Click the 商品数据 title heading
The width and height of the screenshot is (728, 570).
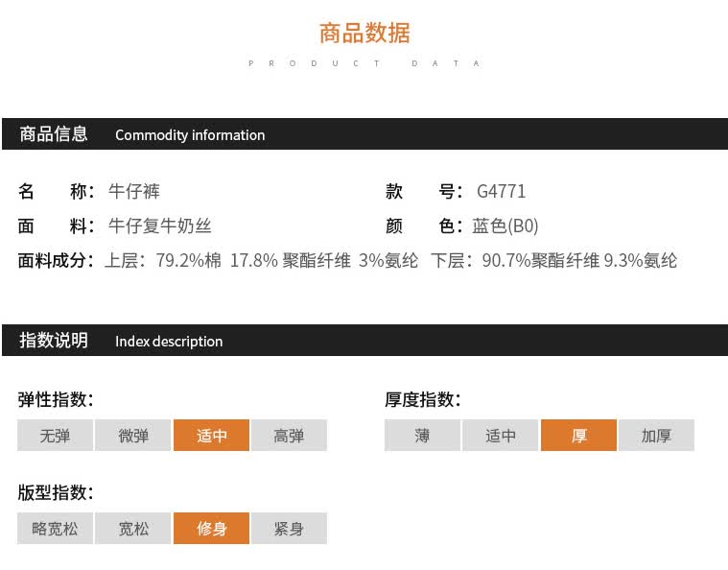tap(364, 33)
